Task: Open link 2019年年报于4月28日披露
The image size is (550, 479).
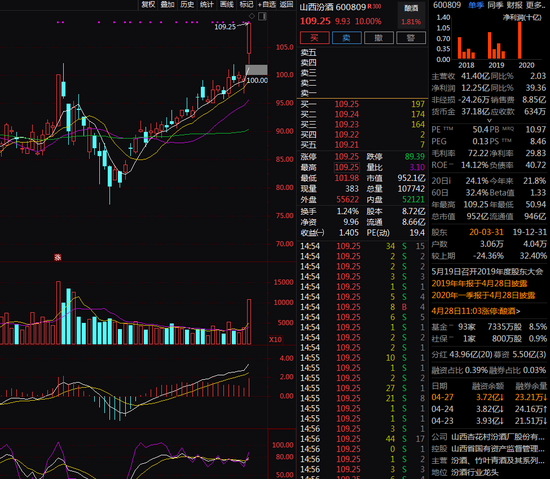Action: [x=479, y=283]
